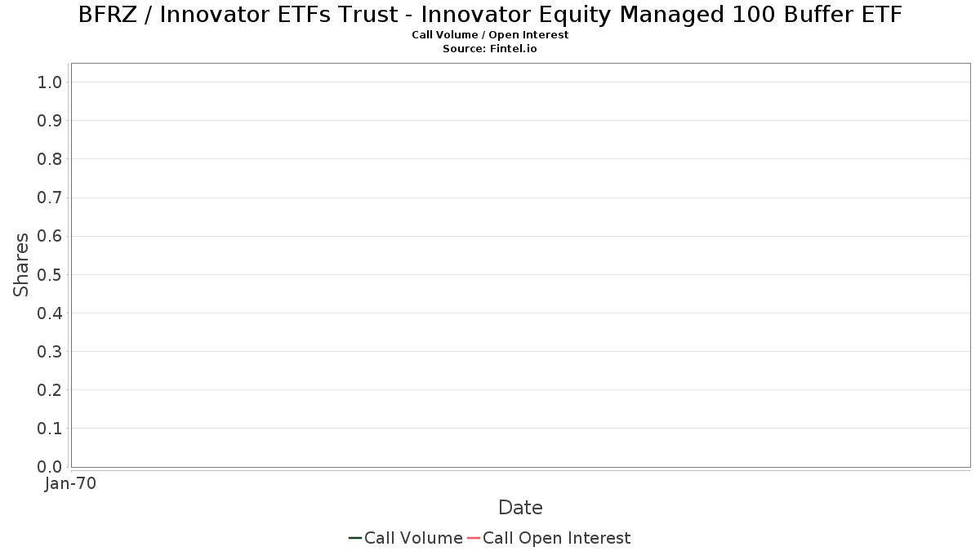Click the 'Source: Fintel.io' text

[490, 49]
